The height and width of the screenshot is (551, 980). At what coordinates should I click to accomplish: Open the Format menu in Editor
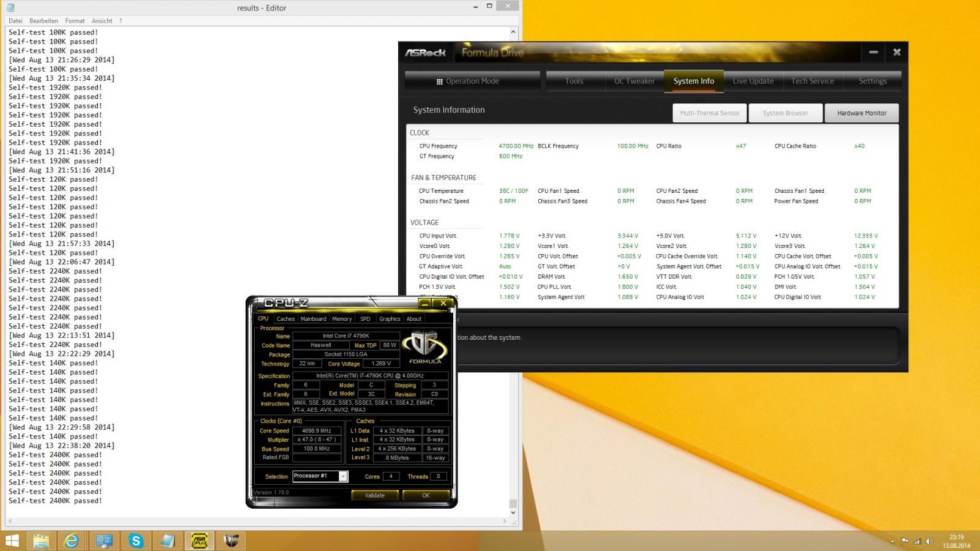(75, 21)
